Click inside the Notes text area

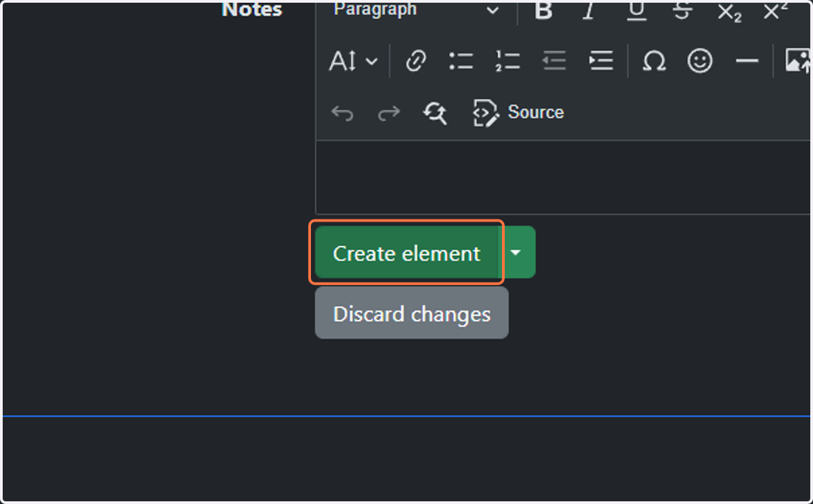point(564,177)
